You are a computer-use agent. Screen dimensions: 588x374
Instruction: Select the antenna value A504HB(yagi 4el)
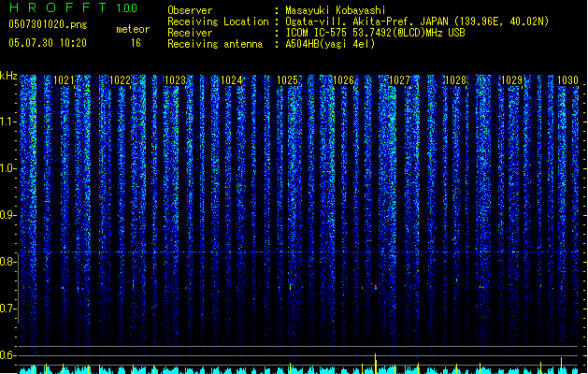click(330, 44)
